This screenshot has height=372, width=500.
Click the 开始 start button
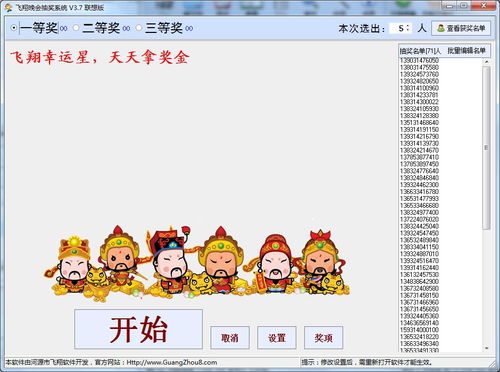pos(138,329)
